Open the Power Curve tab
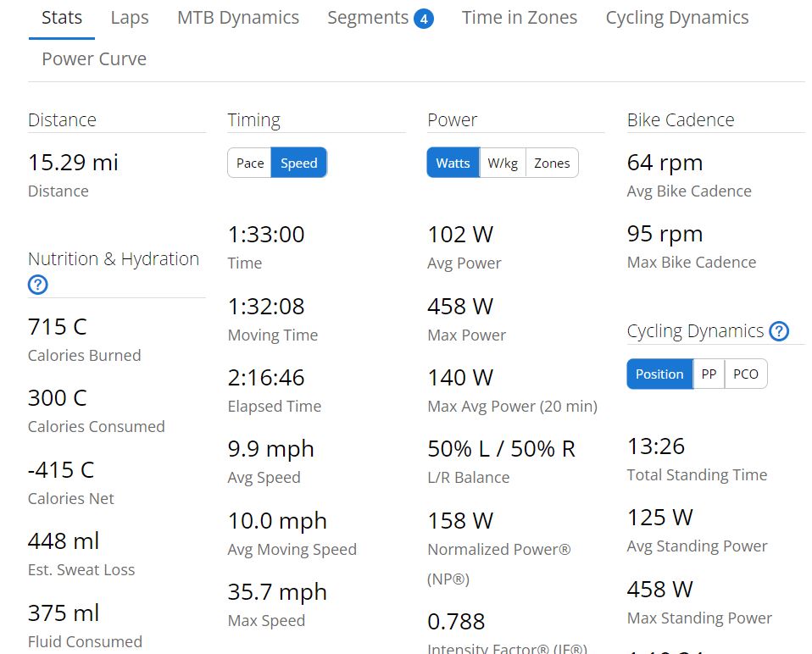The width and height of the screenshot is (812, 654). (94, 59)
